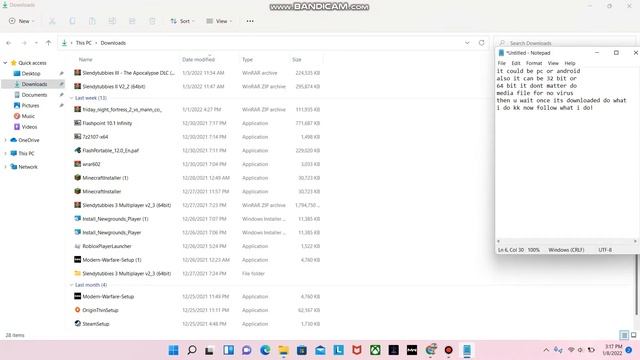Click the Paste icon in Explorer toolbar
640x360 pixels.
coord(92,21)
